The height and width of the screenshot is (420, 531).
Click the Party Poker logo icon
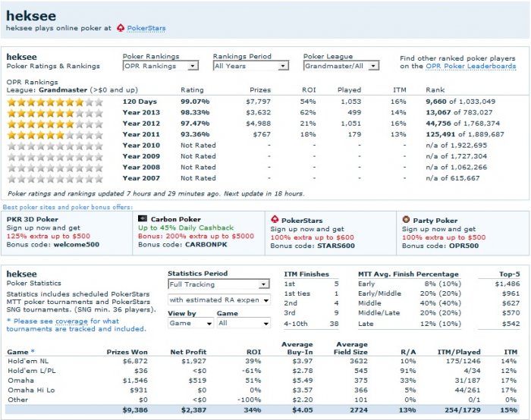point(406,218)
